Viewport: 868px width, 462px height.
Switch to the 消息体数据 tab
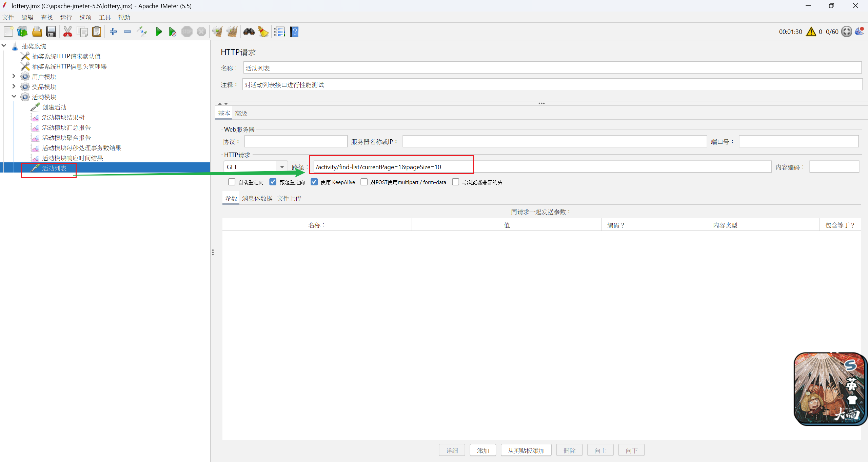tap(257, 199)
